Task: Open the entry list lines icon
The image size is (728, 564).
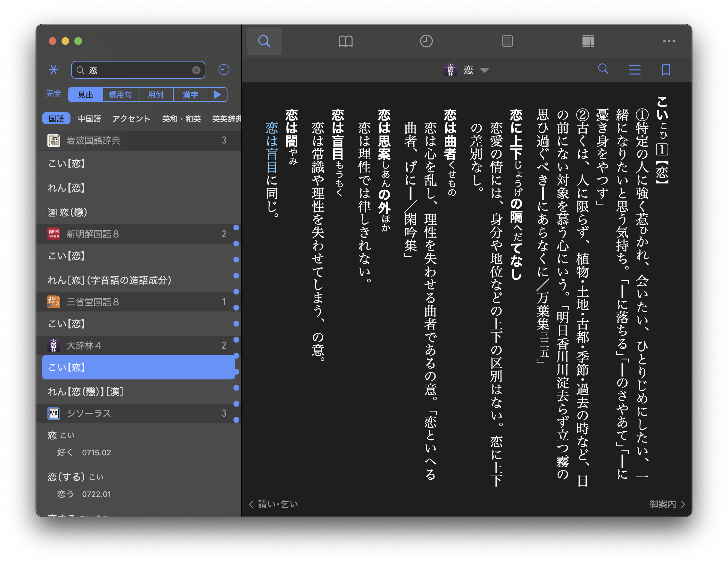Action: (x=634, y=70)
